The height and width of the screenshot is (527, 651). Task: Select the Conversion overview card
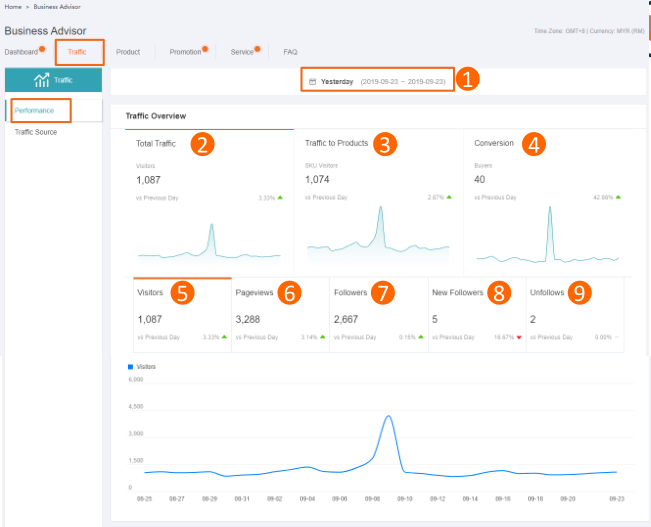click(x=550, y=200)
